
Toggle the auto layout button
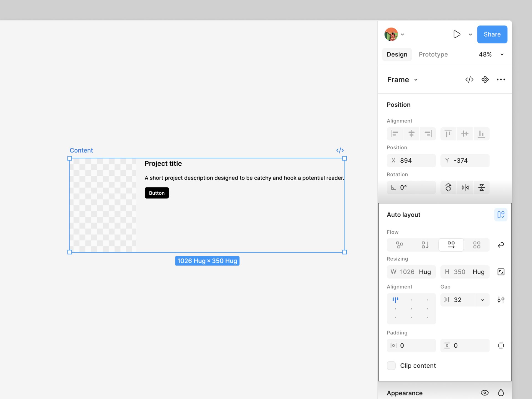click(501, 215)
